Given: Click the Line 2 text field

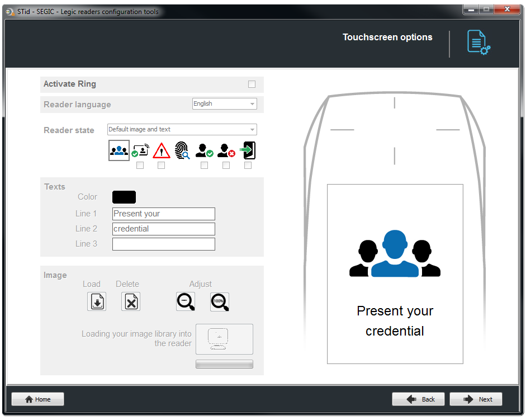Looking at the screenshot, I should (x=164, y=229).
